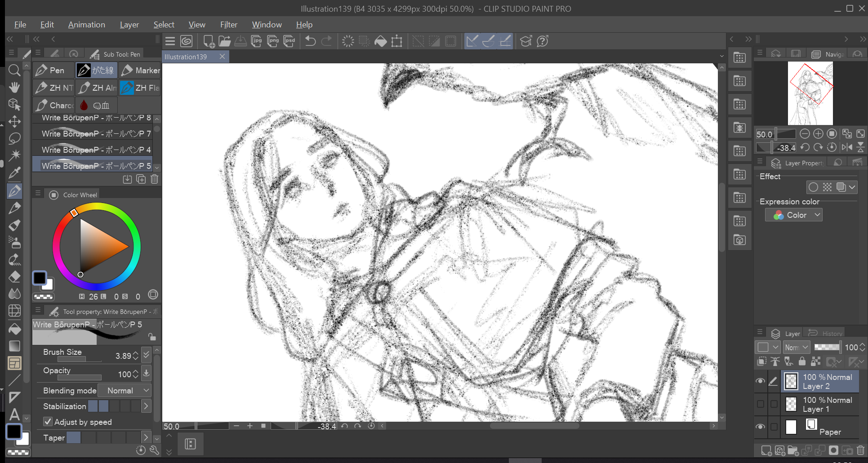Select the Zoom magnifier tool
868x463 pixels.
(x=14, y=70)
